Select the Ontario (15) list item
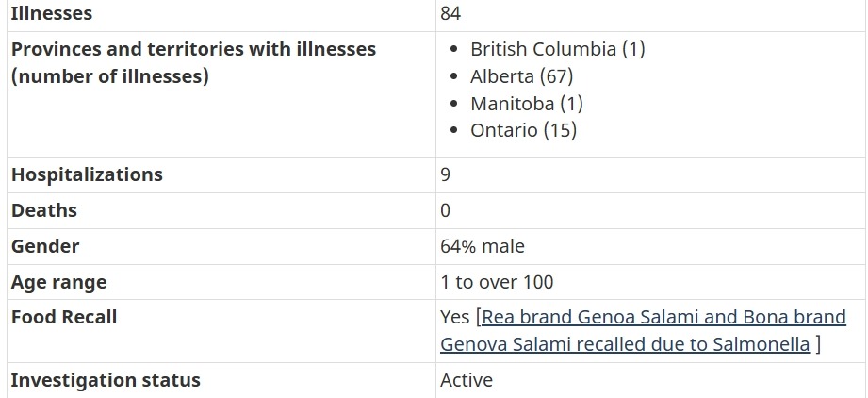The image size is (868, 398). 523,130
